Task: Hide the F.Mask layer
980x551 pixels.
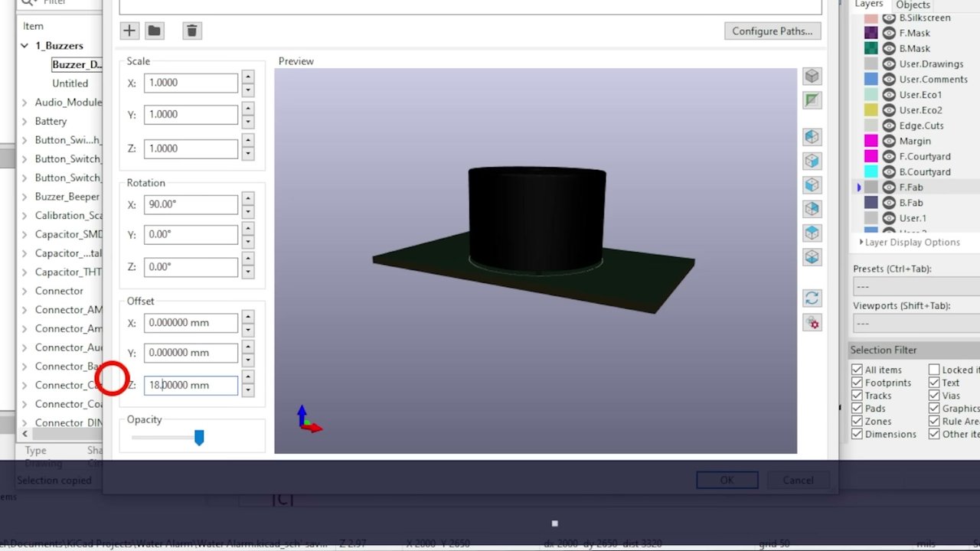Action: coord(889,33)
